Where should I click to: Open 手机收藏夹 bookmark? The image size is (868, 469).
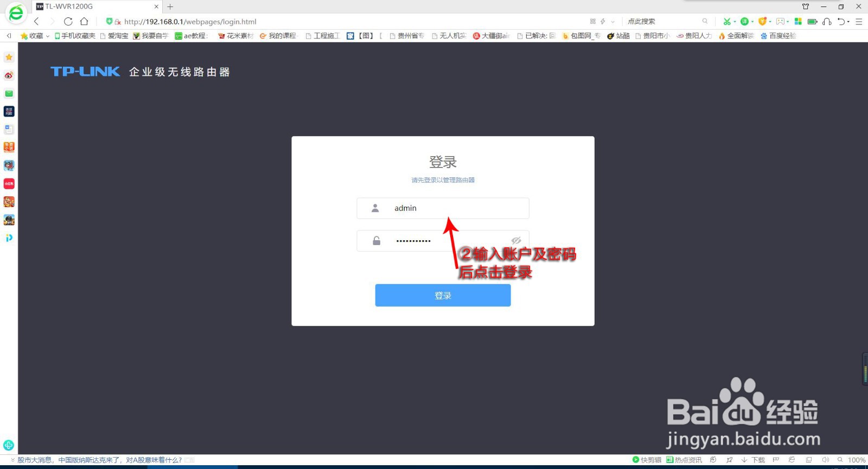pos(75,36)
